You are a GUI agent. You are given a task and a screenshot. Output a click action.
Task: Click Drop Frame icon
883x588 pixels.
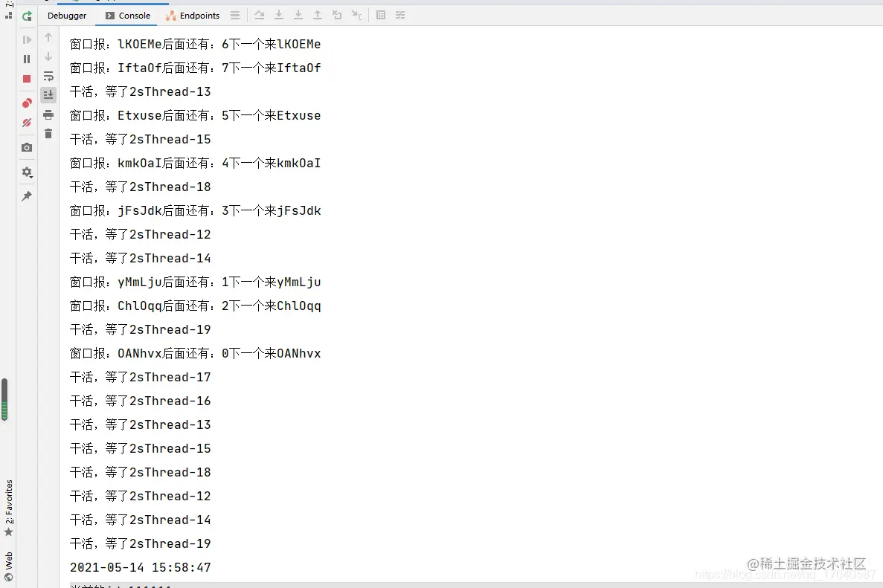[x=337, y=15]
